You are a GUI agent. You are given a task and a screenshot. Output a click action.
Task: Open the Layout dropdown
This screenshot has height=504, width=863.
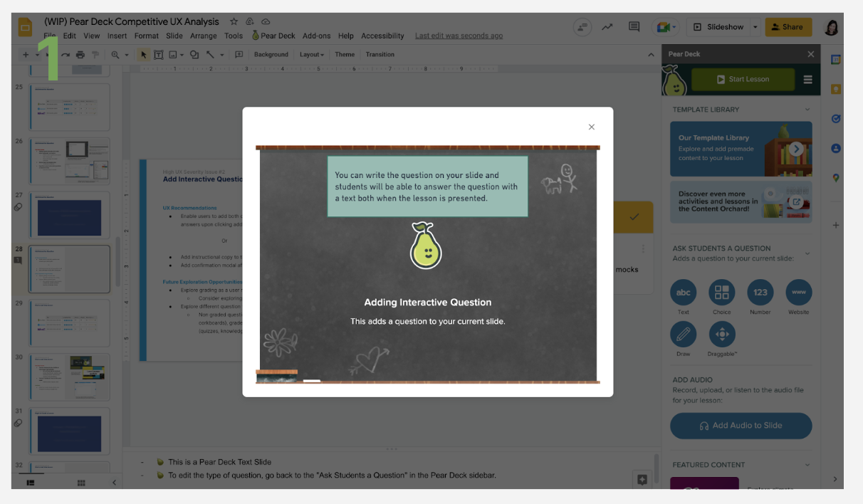pos(311,55)
